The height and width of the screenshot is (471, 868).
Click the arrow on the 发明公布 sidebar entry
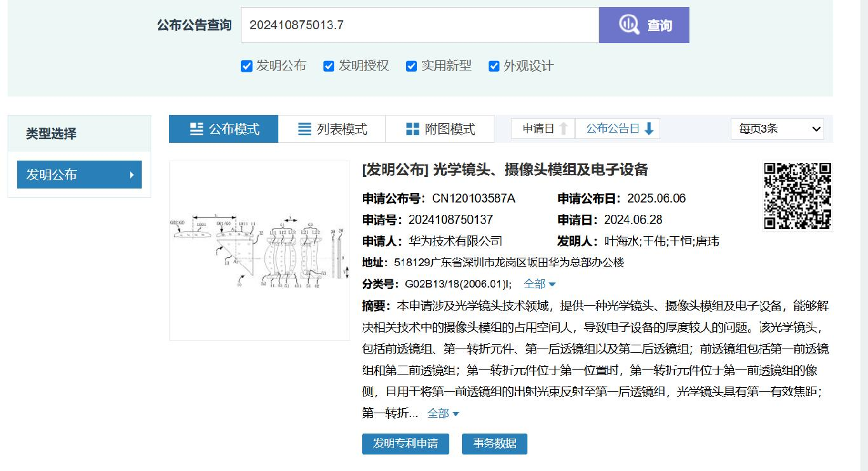pyautogui.click(x=132, y=175)
